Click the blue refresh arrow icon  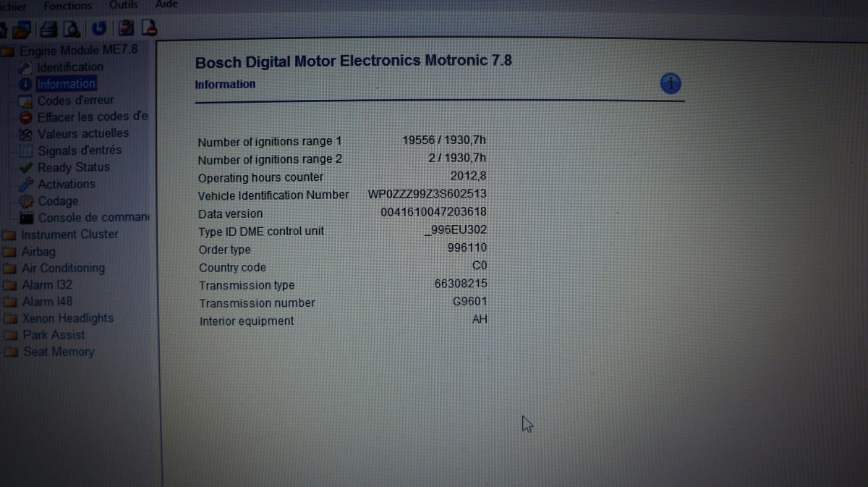(99, 30)
